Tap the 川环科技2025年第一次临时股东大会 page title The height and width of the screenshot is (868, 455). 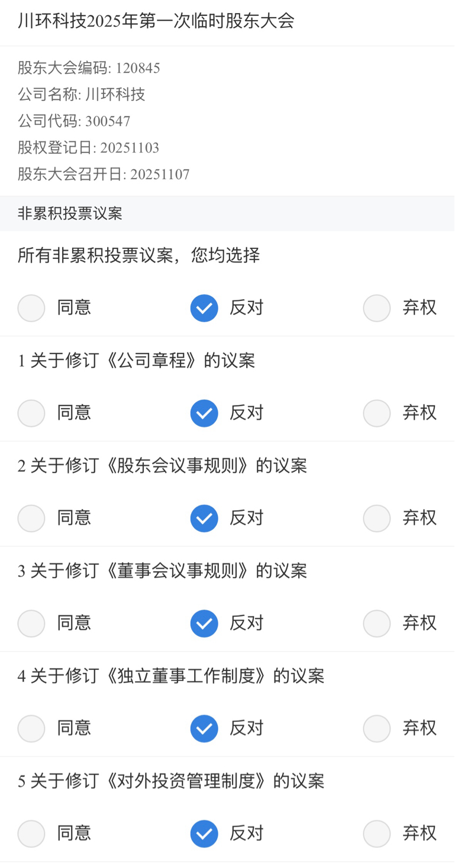[156, 22]
